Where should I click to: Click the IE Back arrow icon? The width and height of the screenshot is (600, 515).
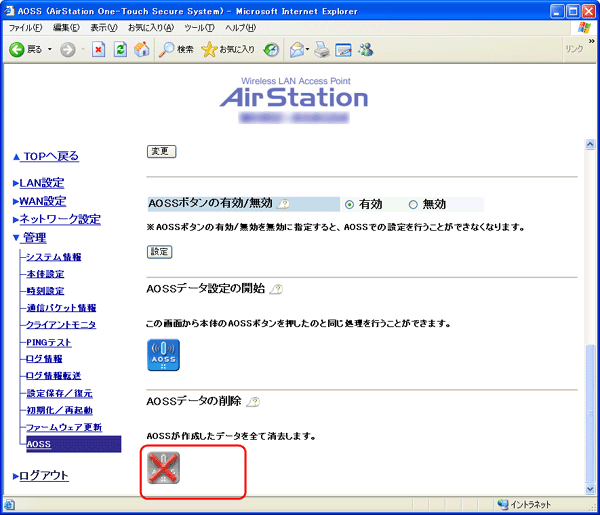pyautogui.click(x=16, y=49)
